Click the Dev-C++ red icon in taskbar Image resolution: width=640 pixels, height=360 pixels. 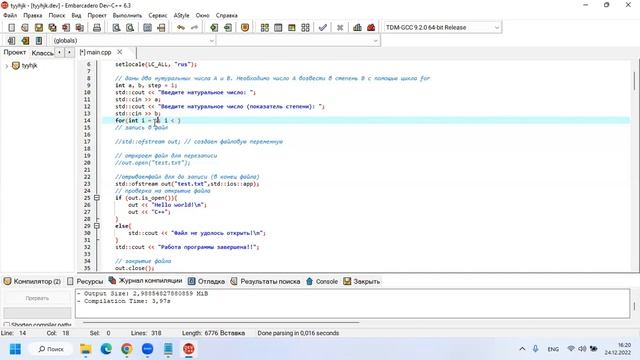189,349
